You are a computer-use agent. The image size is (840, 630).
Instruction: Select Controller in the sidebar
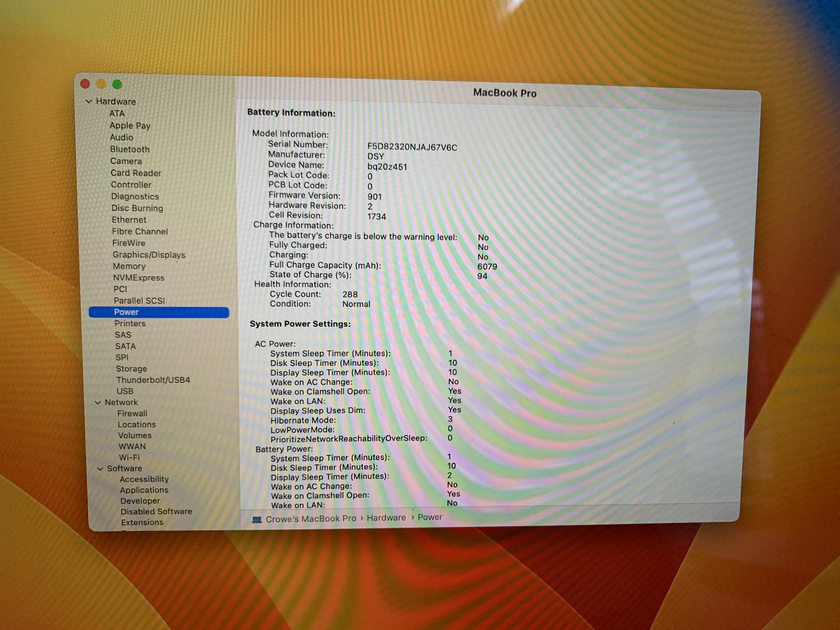coord(131,185)
